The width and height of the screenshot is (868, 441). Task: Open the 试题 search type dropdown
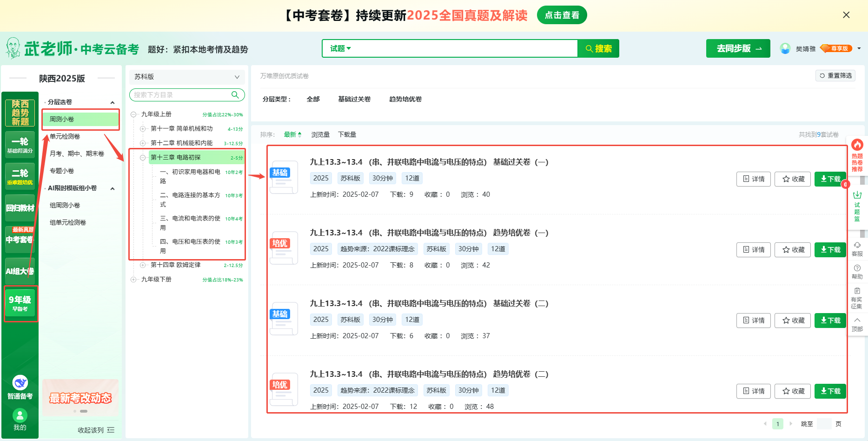pyautogui.click(x=340, y=48)
